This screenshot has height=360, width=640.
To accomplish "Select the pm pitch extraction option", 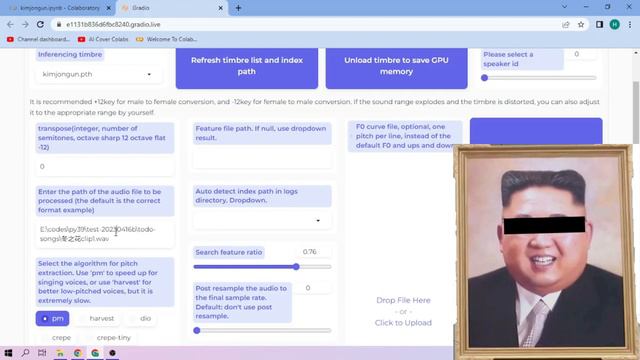I will pyautogui.click(x=52, y=318).
